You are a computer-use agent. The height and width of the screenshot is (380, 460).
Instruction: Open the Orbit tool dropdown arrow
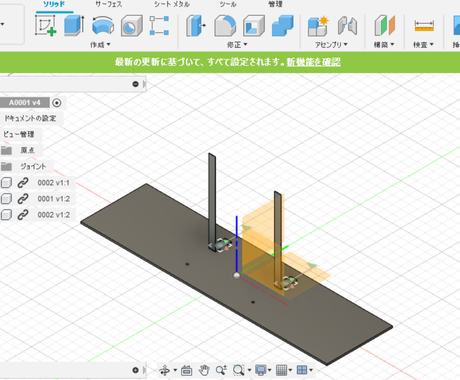tap(175, 370)
